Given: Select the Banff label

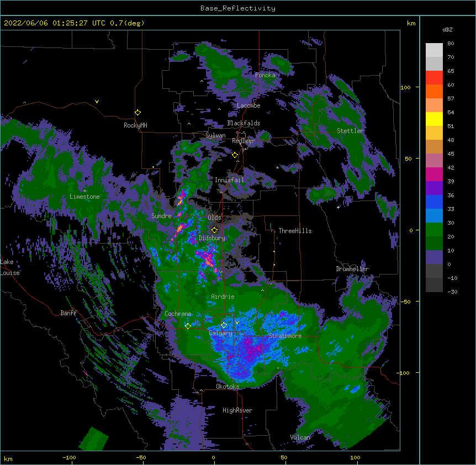Looking at the screenshot, I should click(x=68, y=313).
